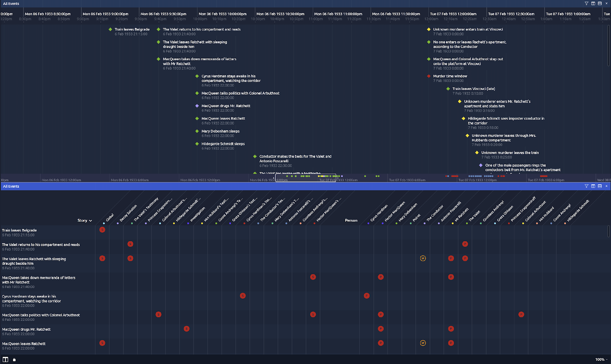Select the Hector MacQueen person column header
Screen dimensions: 611x364
click(394, 212)
